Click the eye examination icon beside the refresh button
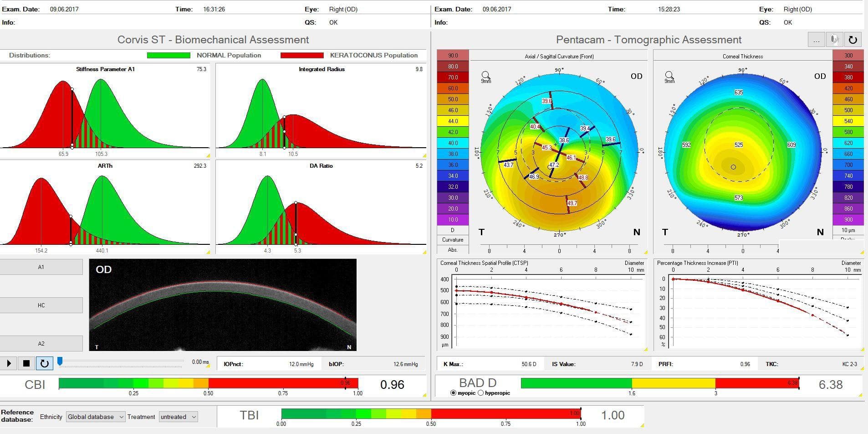 835,40
